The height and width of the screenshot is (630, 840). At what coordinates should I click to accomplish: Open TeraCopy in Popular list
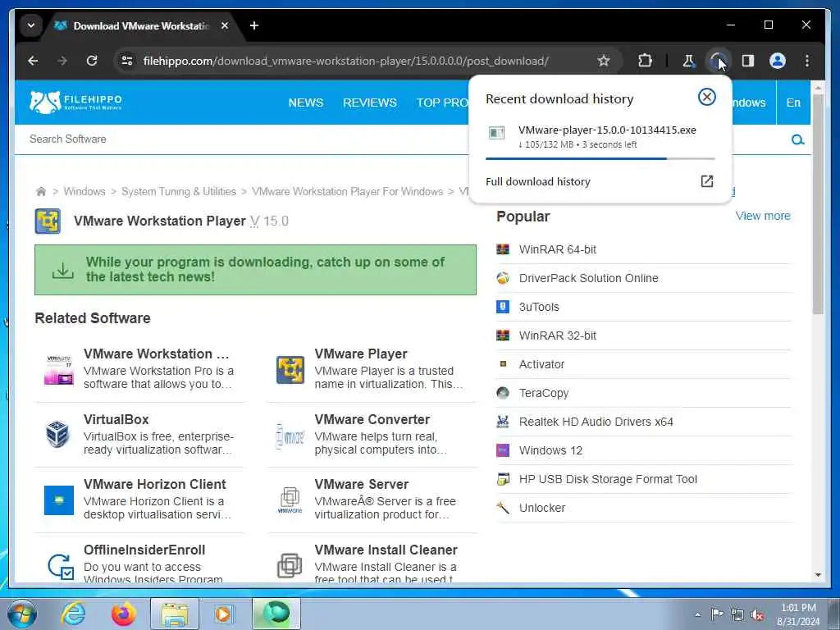pos(544,393)
